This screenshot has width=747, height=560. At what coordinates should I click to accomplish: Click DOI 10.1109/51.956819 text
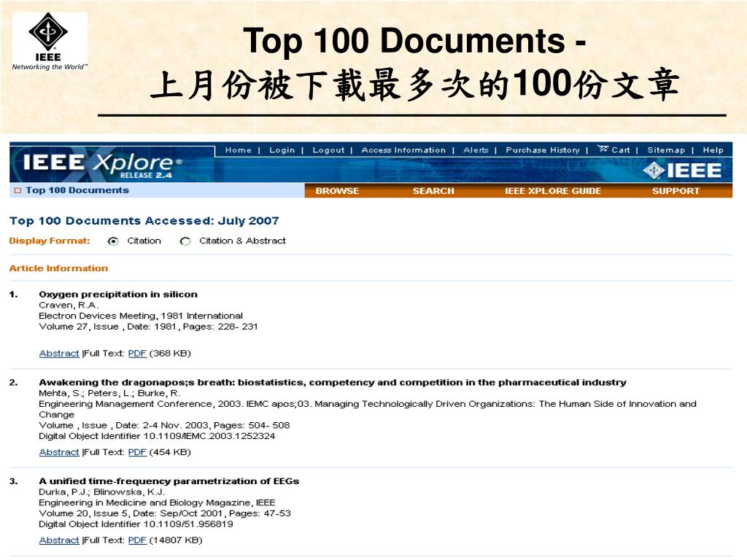coord(136,524)
